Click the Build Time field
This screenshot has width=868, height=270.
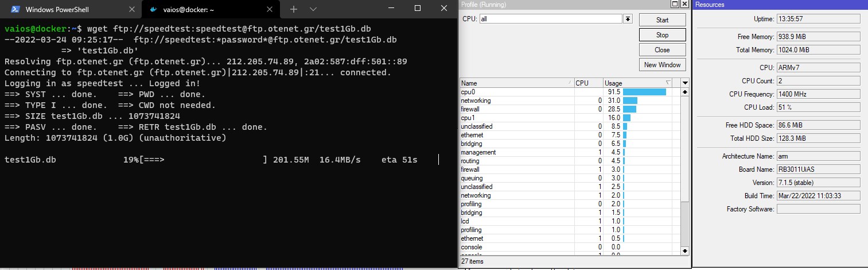(818, 196)
